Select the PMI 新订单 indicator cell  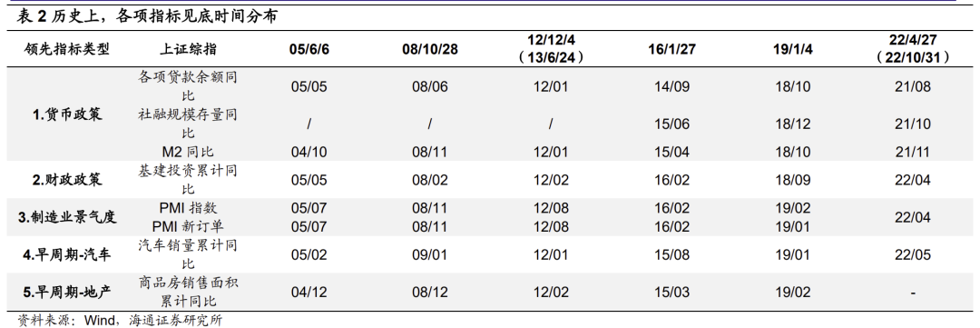click(x=188, y=226)
